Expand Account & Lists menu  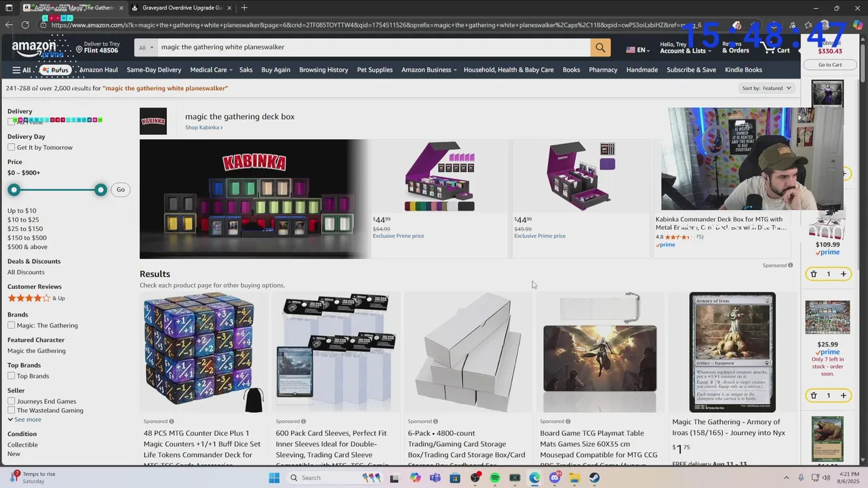[685, 47]
